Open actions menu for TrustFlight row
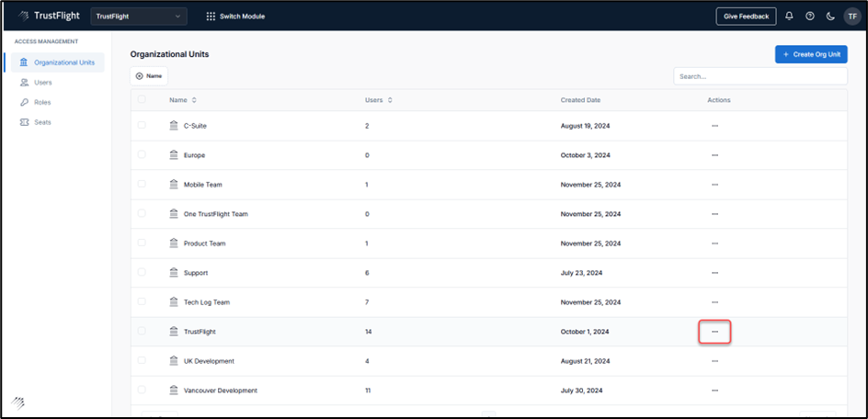 [714, 332]
